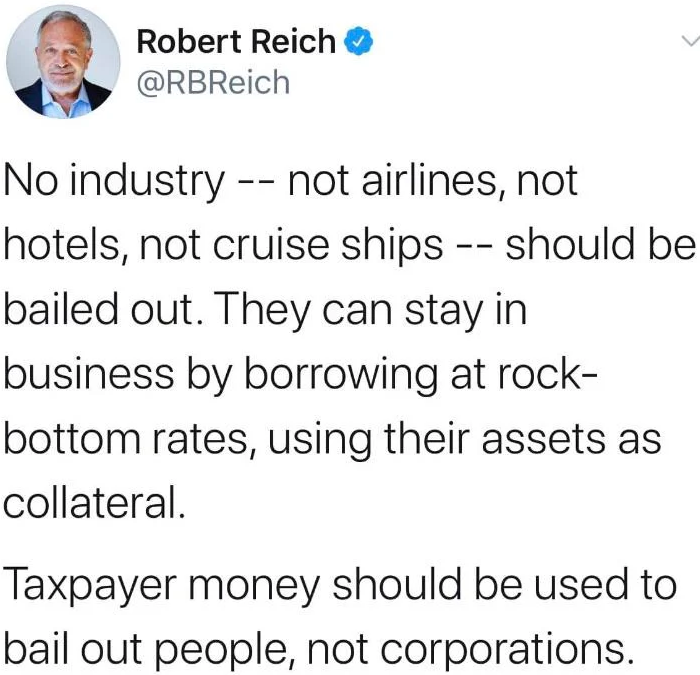Select the word "business" in the tweet
The width and height of the screenshot is (700, 675).
click(89, 373)
